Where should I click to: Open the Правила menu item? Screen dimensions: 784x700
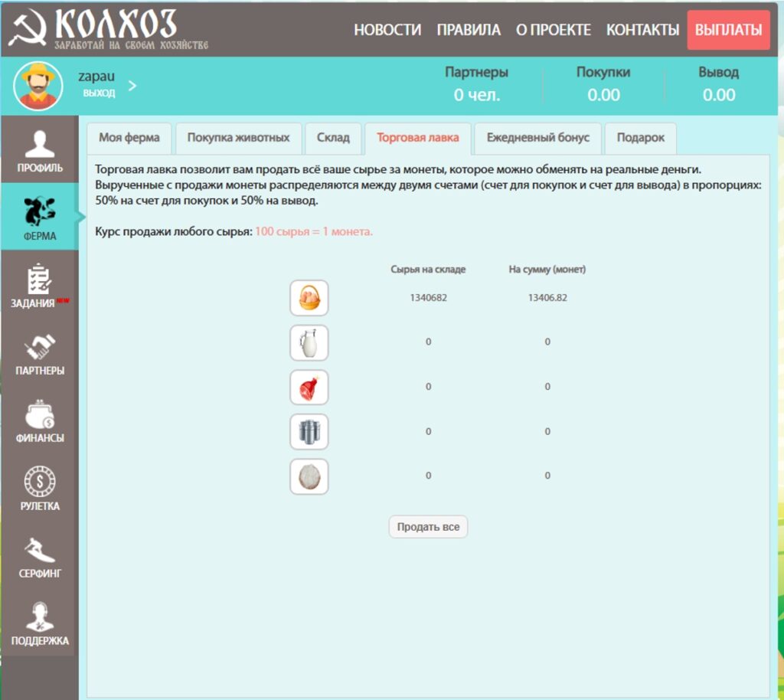[469, 30]
